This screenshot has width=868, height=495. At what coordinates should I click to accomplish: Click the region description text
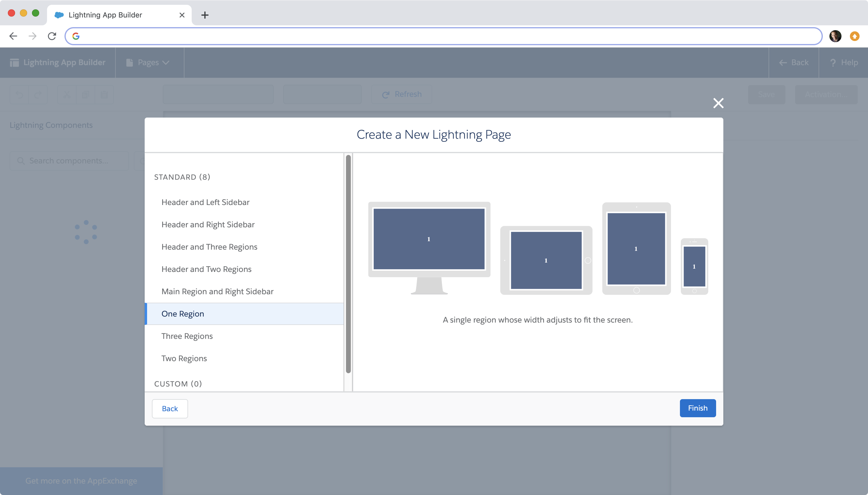[538, 320]
